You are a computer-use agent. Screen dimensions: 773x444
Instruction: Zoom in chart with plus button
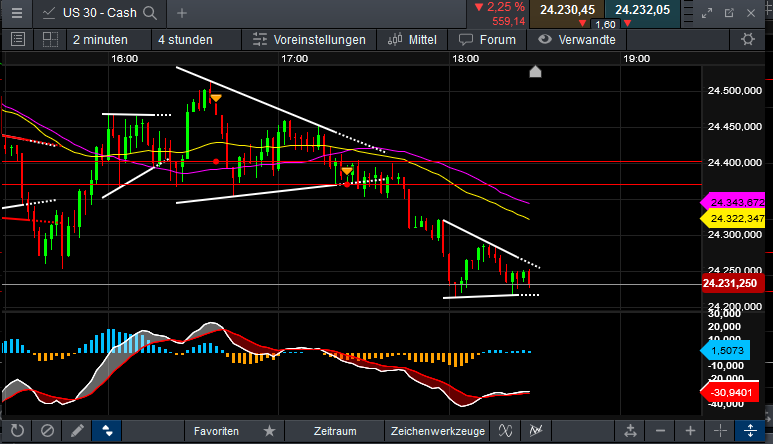[x=690, y=431]
